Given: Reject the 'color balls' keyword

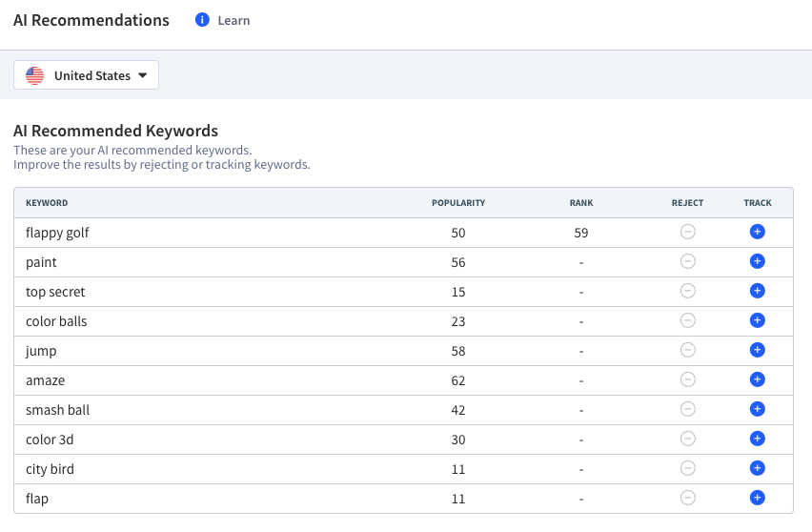Looking at the screenshot, I should [x=688, y=320].
